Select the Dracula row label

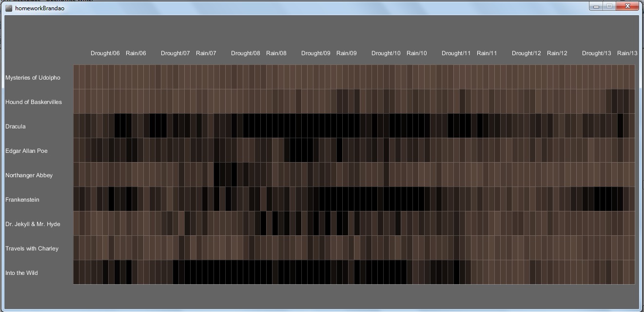pyautogui.click(x=16, y=126)
